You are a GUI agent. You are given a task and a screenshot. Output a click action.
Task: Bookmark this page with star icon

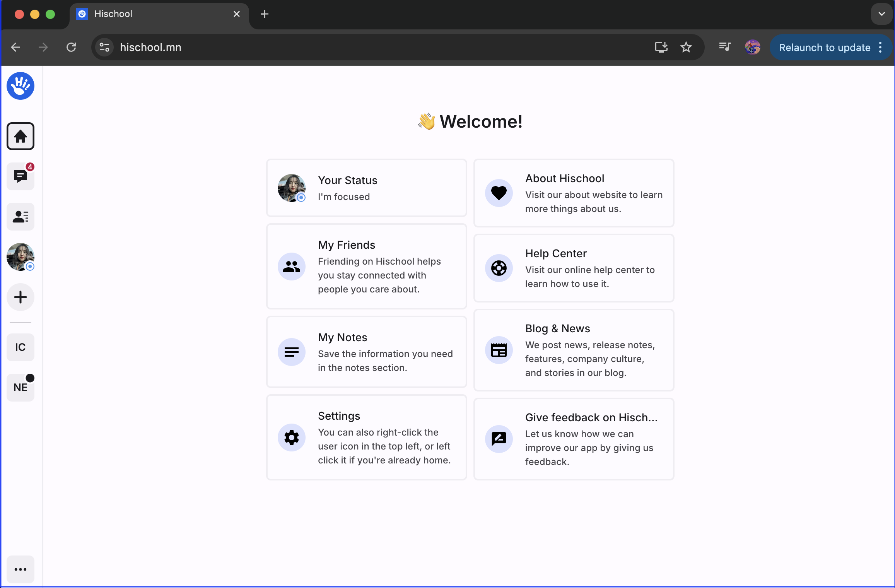686,47
